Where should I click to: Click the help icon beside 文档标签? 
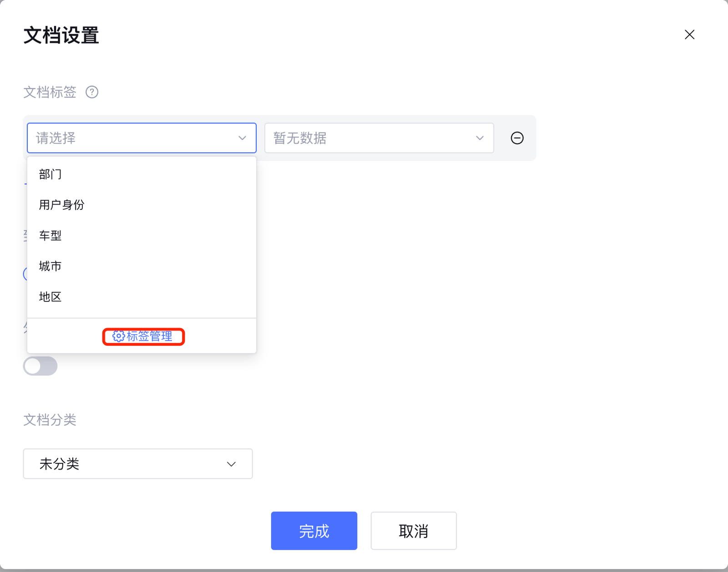(x=92, y=92)
